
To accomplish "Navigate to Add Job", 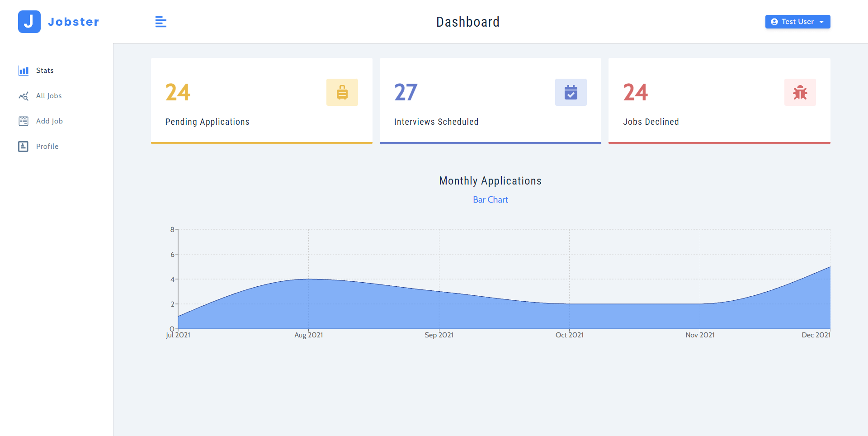I will click(49, 121).
